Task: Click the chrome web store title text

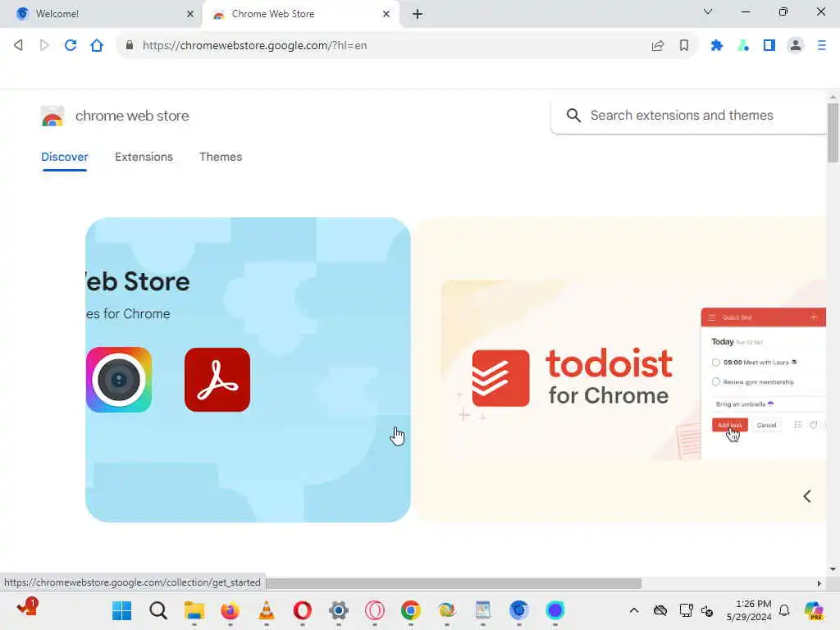Action: pyautogui.click(x=132, y=116)
